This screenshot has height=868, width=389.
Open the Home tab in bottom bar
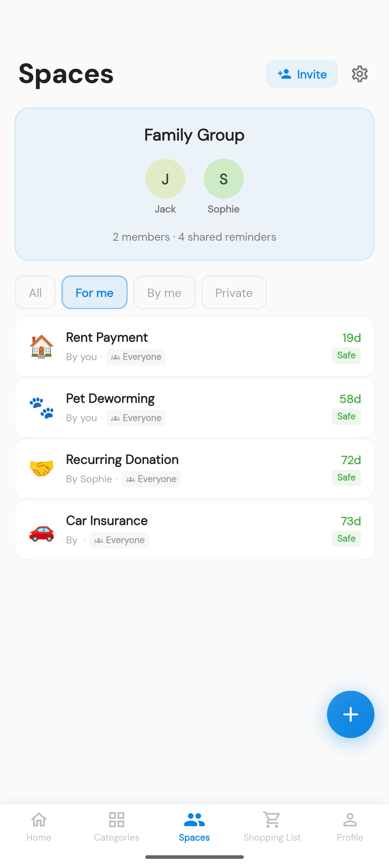click(39, 826)
